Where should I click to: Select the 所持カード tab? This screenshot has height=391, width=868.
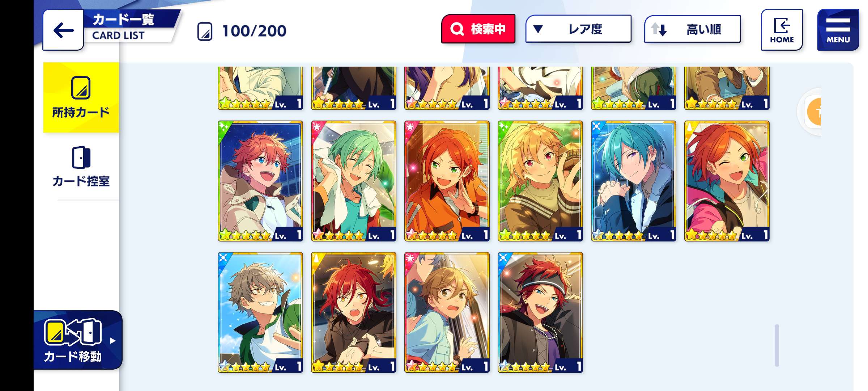tap(81, 97)
